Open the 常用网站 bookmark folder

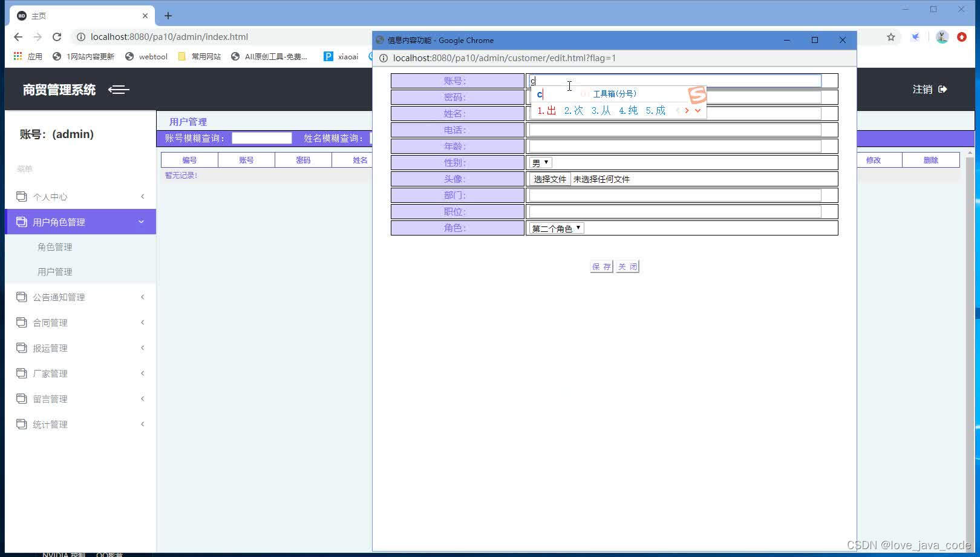pyautogui.click(x=200, y=56)
